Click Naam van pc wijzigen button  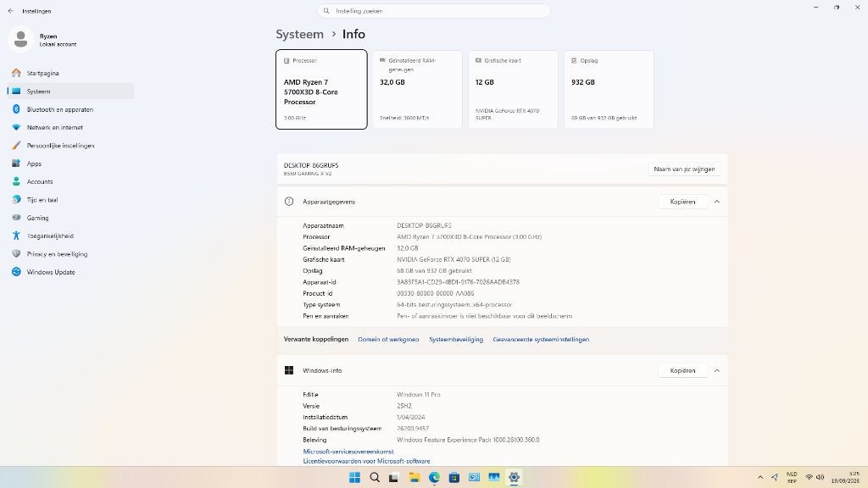click(684, 169)
